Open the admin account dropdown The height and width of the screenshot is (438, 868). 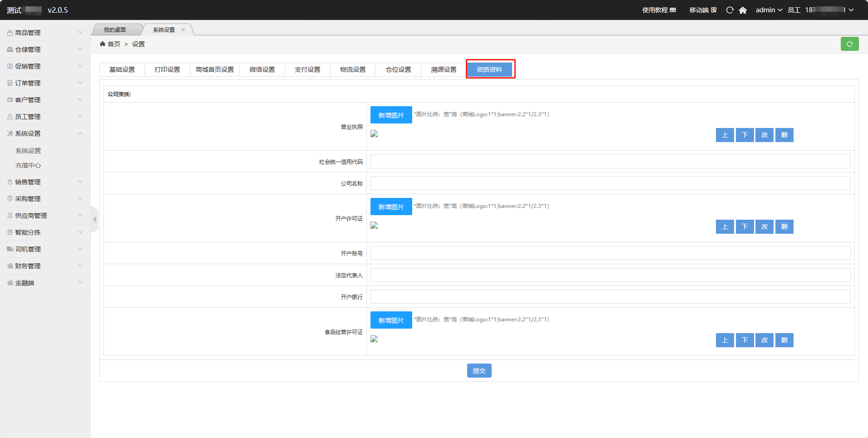point(769,10)
